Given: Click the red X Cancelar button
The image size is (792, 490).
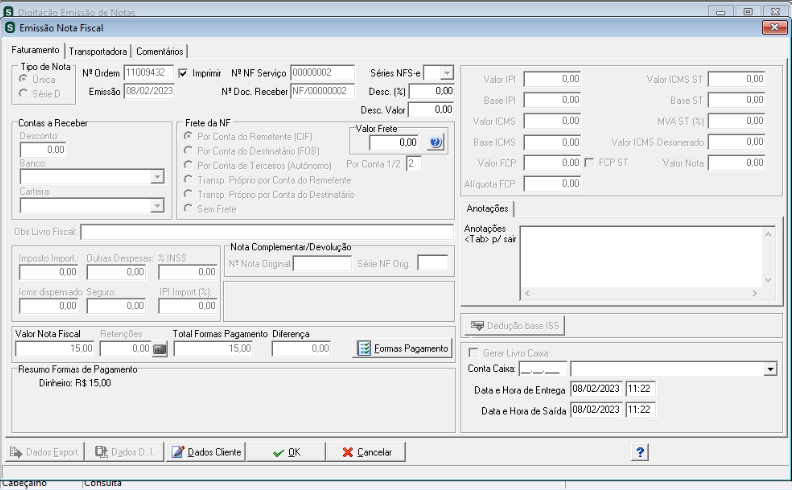Looking at the screenshot, I should tap(366, 452).
